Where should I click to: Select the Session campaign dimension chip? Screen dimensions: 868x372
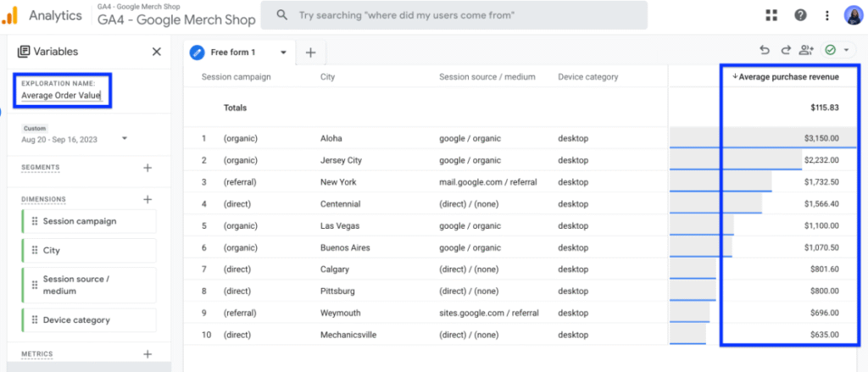[89, 221]
